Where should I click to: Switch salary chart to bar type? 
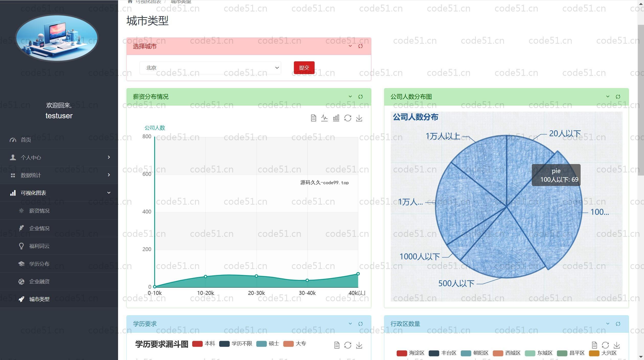pyautogui.click(x=336, y=118)
